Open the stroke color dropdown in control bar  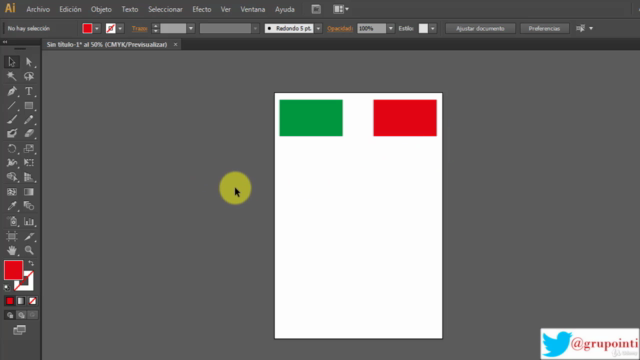[x=120, y=29]
